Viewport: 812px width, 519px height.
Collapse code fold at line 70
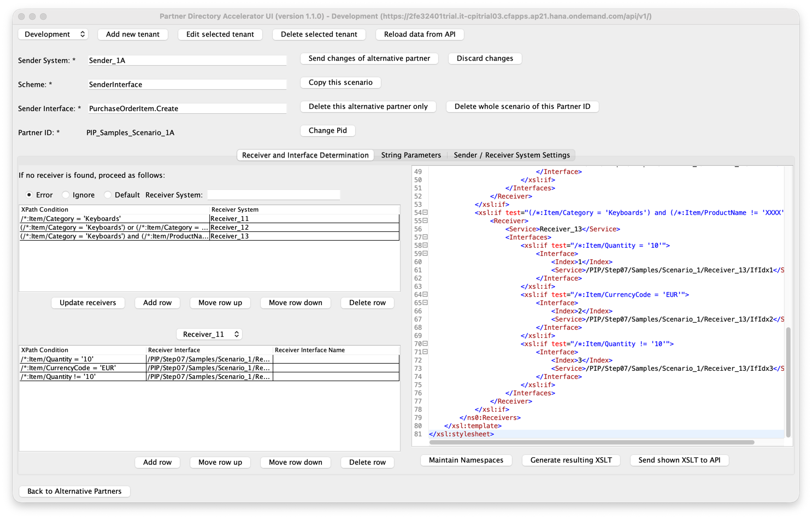(425, 344)
